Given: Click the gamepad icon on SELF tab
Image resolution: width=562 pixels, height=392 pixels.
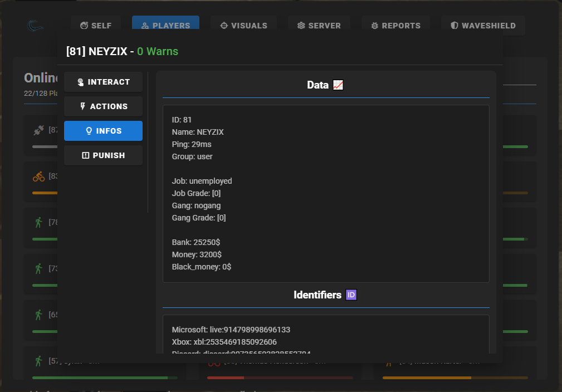Looking at the screenshot, I should 84,25.
